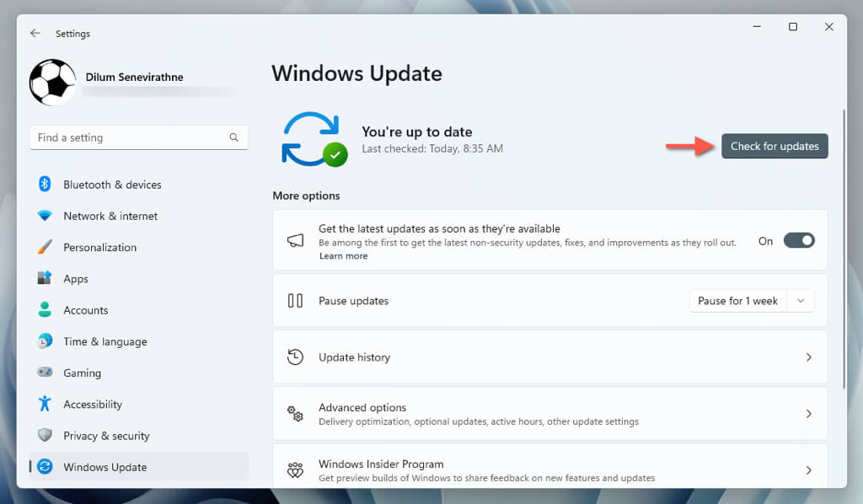Click the Dilum Senevirathne account name

click(134, 77)
